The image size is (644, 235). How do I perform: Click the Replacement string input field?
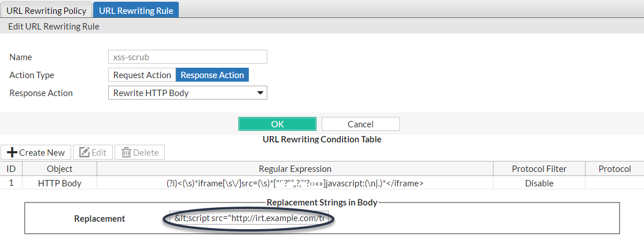[x=250, y=219]
